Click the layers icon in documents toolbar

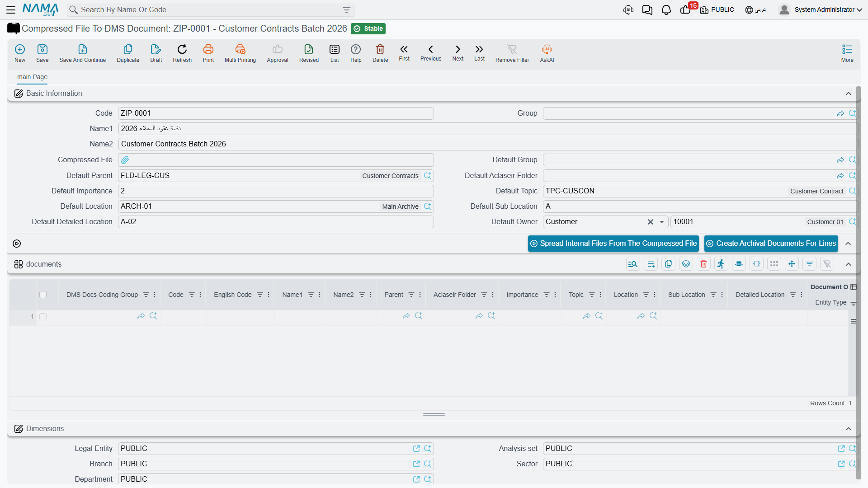point(686,264)
